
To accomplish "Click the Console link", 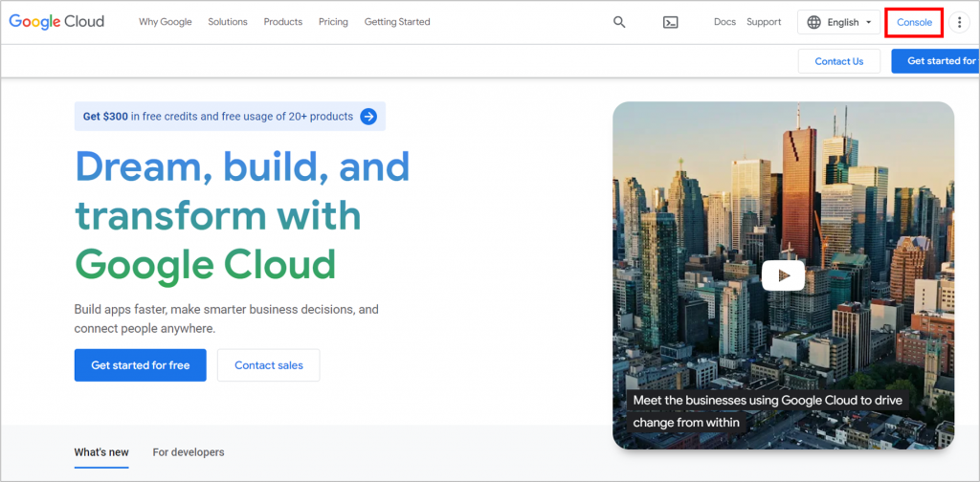I will 914,23.
